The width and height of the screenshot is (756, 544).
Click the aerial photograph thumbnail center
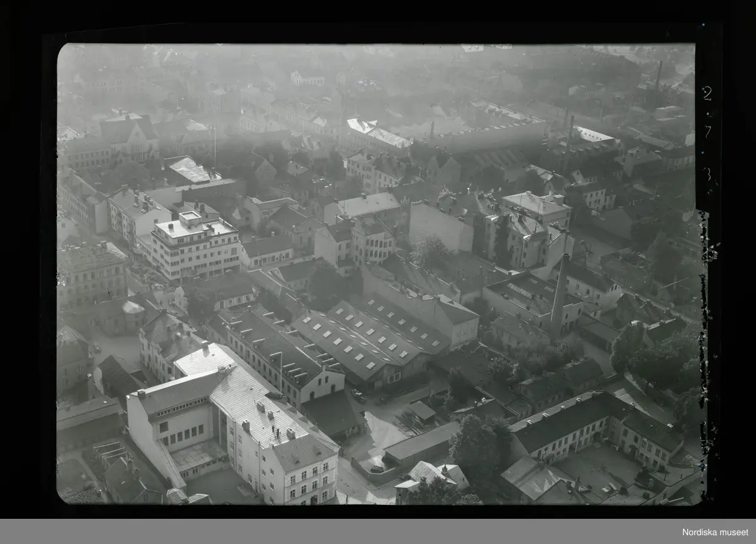378,274
